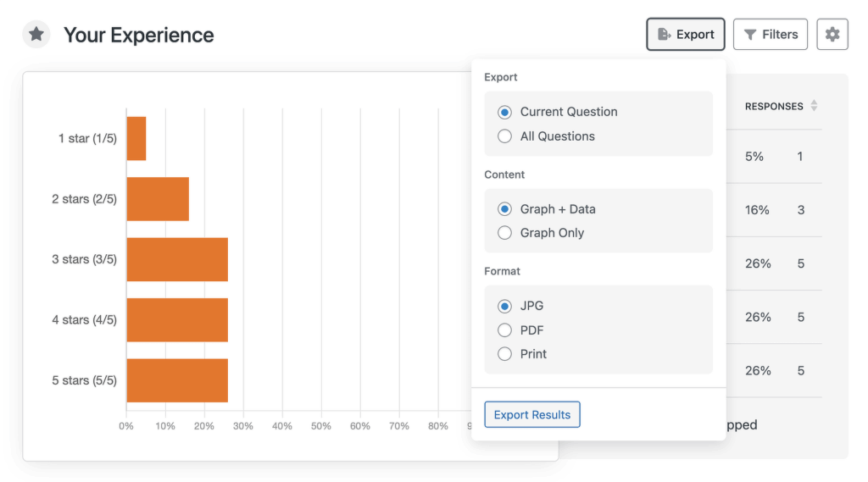Open the Filters dropdown
The width and height of the screenshot is (868, 482).
(x=770, y=35)
